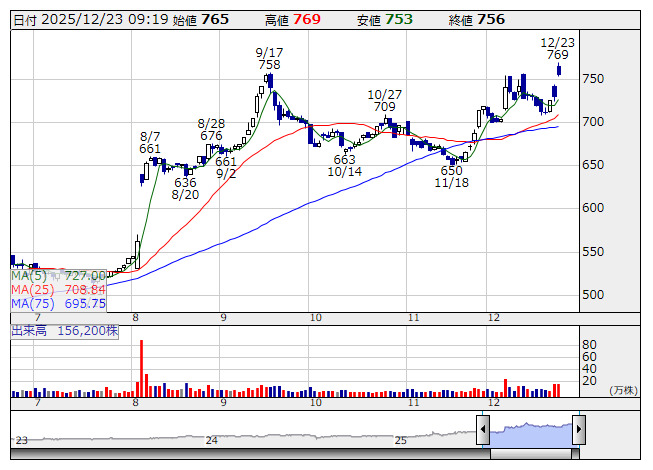Click the 出来高 156,200株 volume label

point(65,331)
